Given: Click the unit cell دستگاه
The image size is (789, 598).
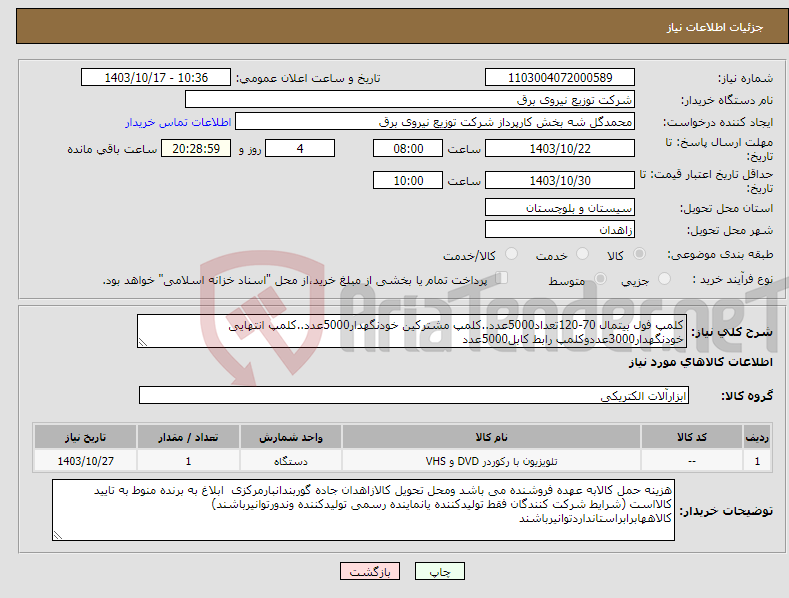Looking at the screenshot, I should [x=290, y=461].
